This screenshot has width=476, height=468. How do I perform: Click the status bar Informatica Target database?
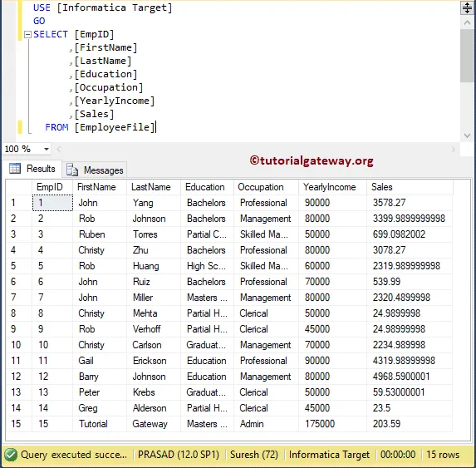(329, 455)
